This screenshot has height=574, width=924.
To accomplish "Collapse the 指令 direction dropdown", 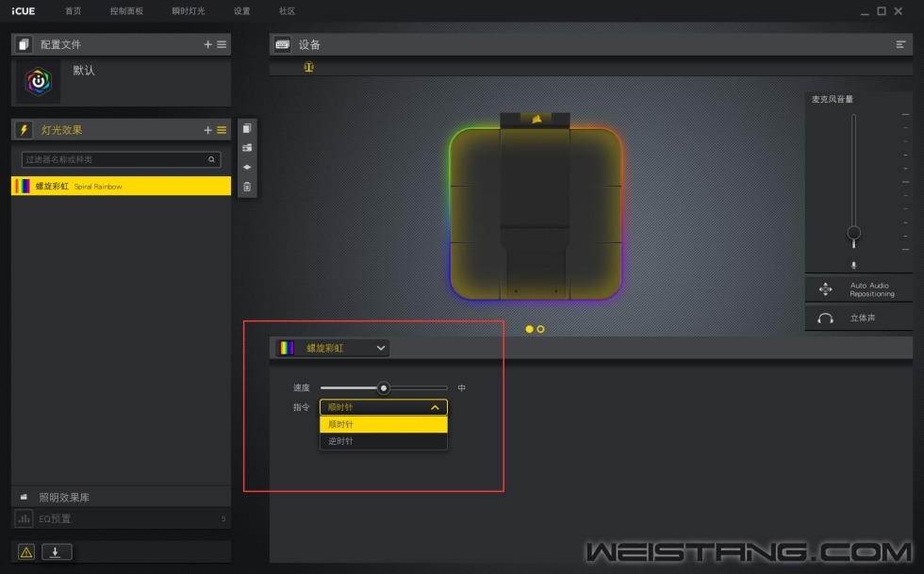I will [x=384, y=407].
